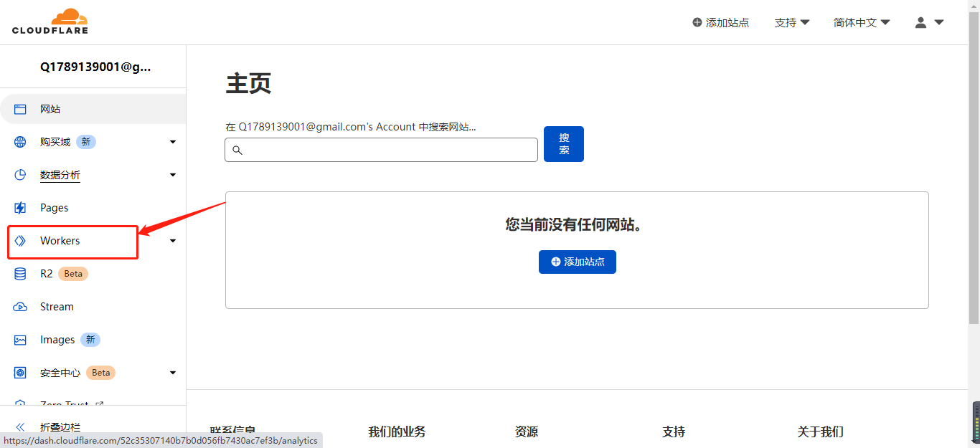
Task: Click 折叠边栏 to collapse sidebar
Action: tap(60, 426)
